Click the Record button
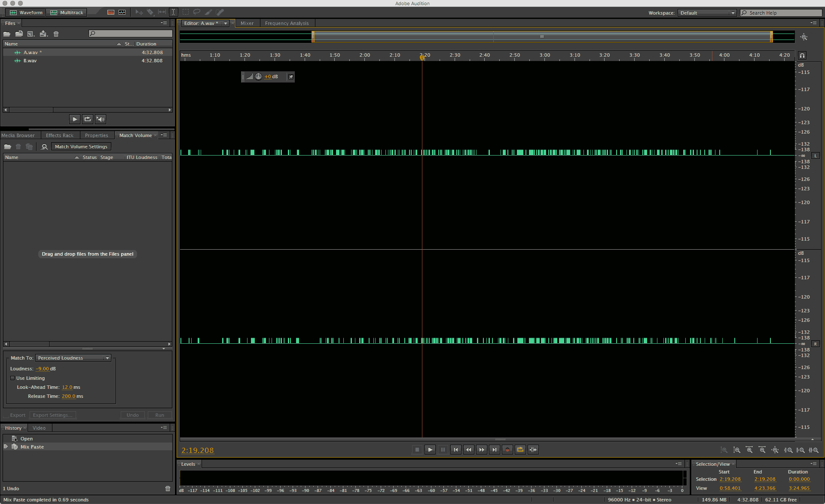Screen dimensions: 825x504 (x=507, y=450)
